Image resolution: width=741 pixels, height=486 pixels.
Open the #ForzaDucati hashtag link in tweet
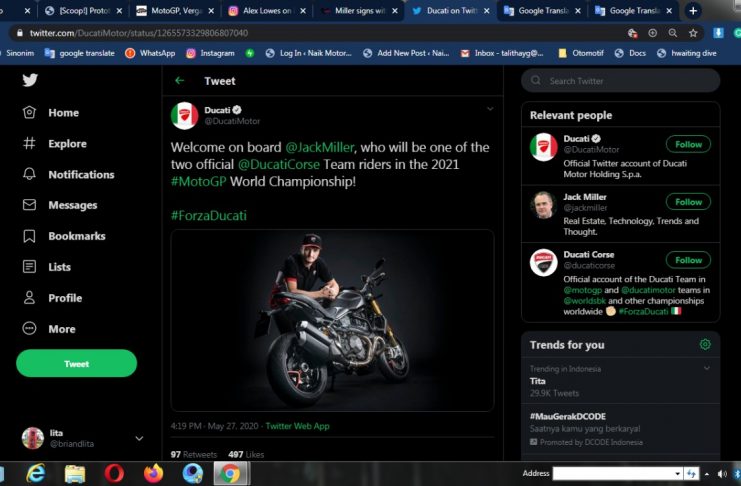coord(208,215)
